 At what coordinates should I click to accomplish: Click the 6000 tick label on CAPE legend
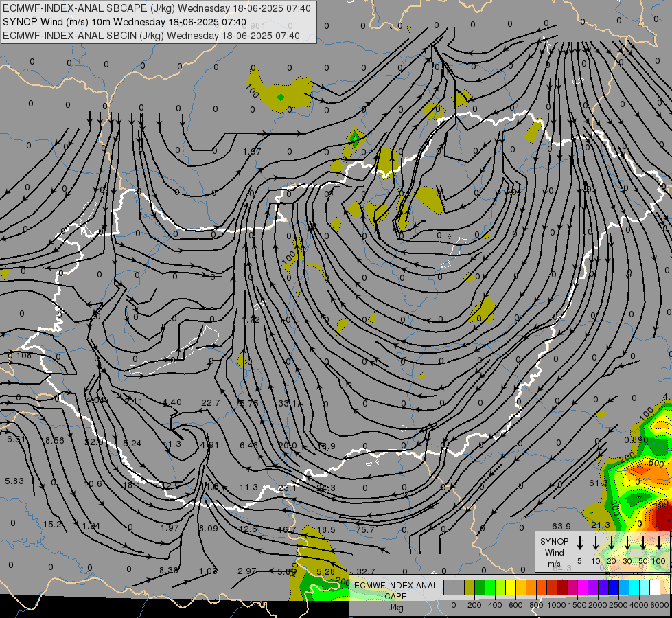[660, 605]
